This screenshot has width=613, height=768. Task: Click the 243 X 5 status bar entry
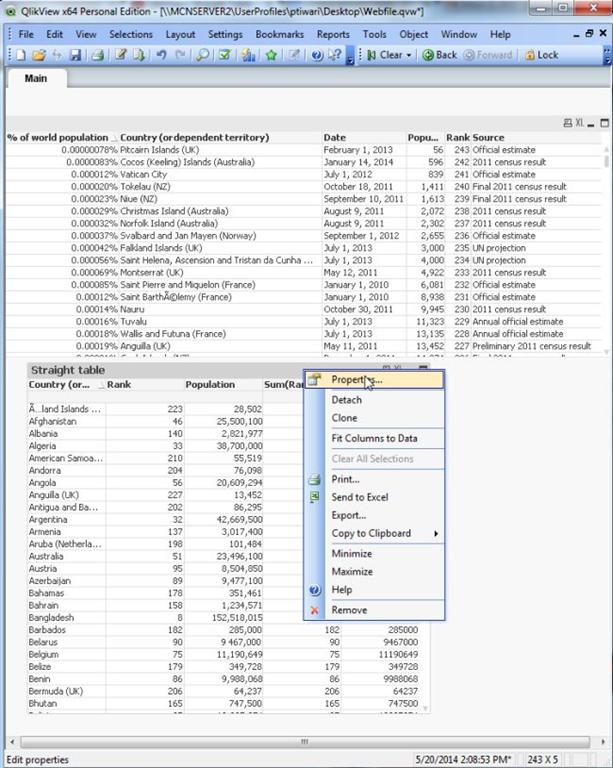(x=542, y=760)
